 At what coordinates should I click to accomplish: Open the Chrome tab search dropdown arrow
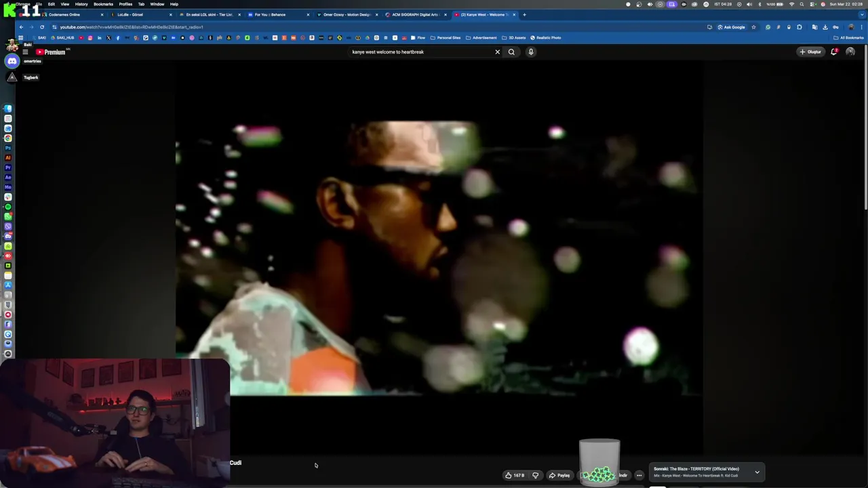[x=861, y=14]
